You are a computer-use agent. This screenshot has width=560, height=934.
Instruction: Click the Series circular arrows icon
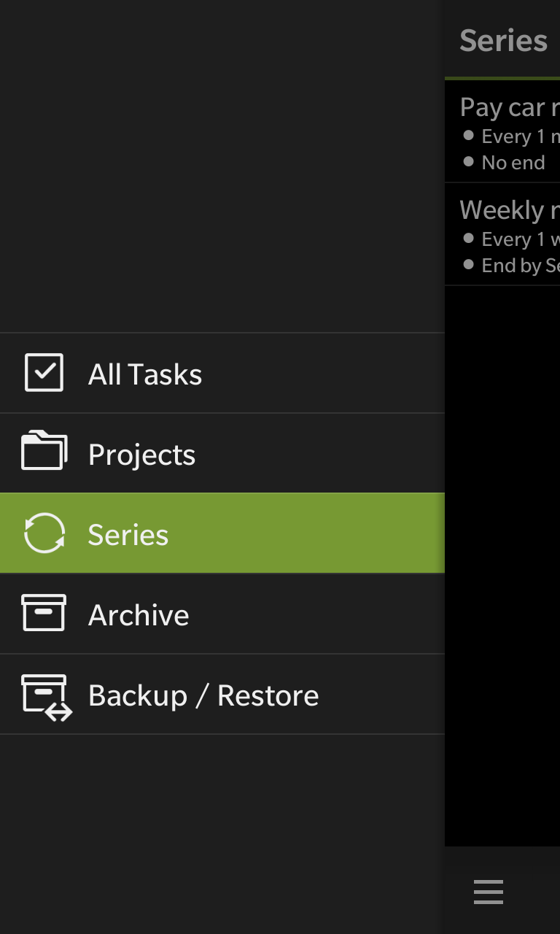(44, 533)
